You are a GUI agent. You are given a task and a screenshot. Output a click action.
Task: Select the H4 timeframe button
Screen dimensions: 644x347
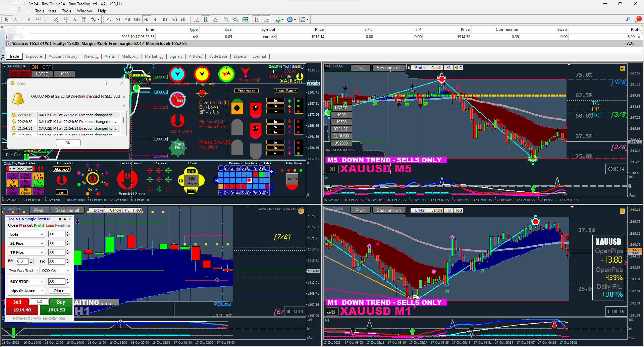point(156,19)
